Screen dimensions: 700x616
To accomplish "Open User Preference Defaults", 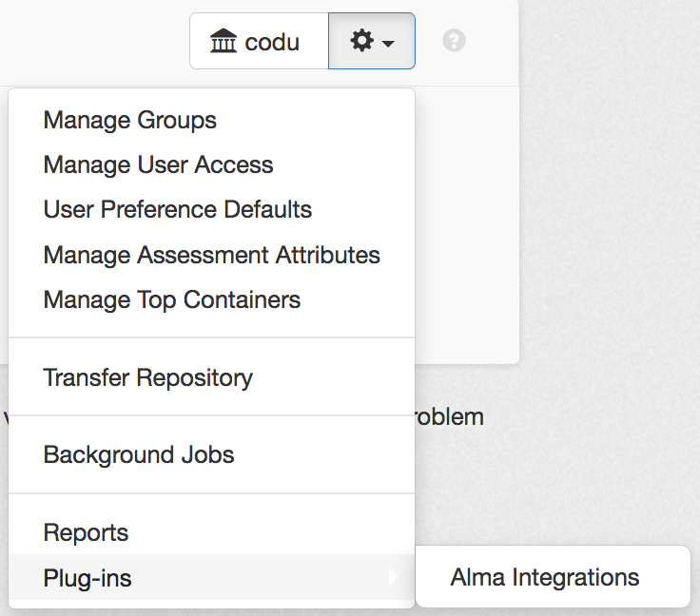I will click(x=178, y=210).
